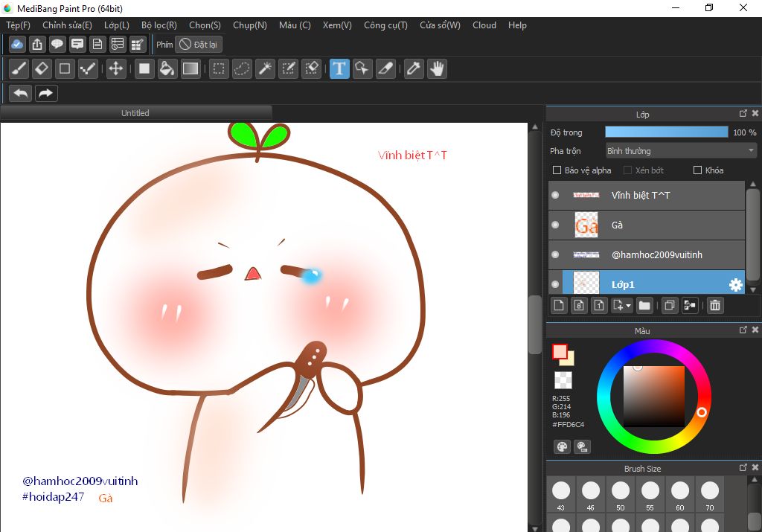This screenshot has height=532, width=762.
Task: Tick the Khóa lock checkbox
Action: pyautogui.click(x=697, y=170)
